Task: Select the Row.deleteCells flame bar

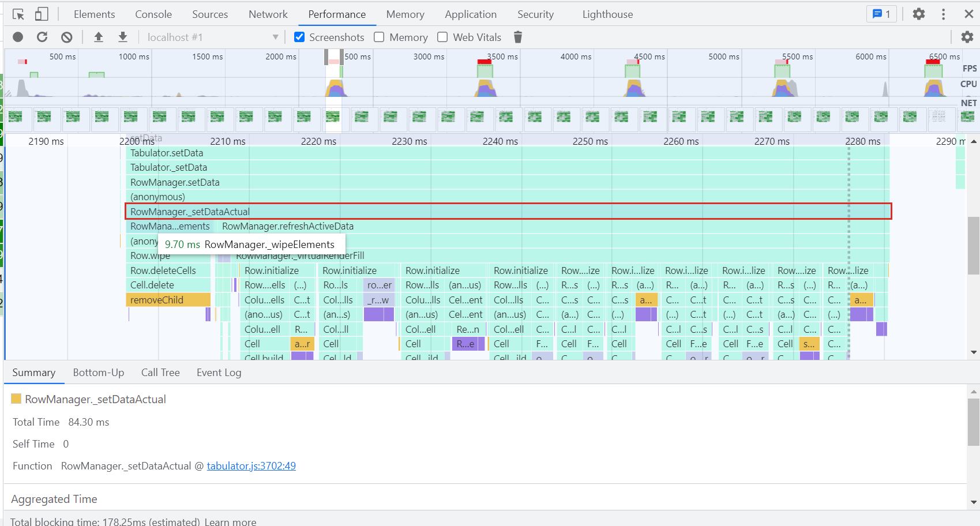Action: (x=168, y=270)
